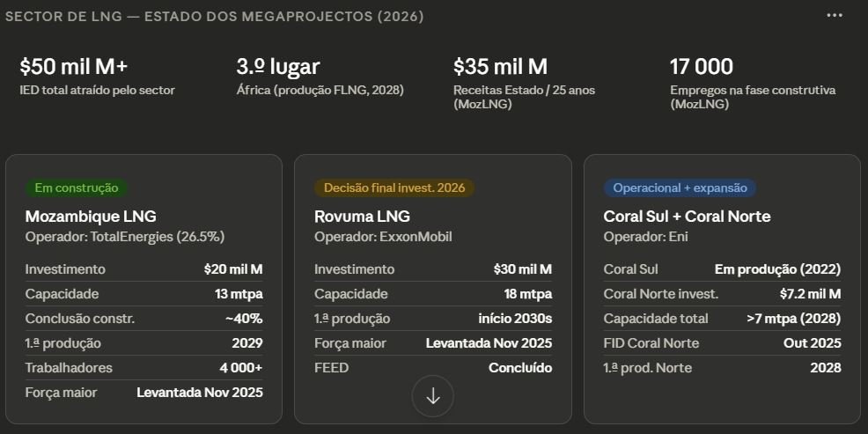868x434 pixels.
Task: Select the 'Coral Sul + Coral Norte' heading
Action: pyautogui.click(x=687, y=217)
